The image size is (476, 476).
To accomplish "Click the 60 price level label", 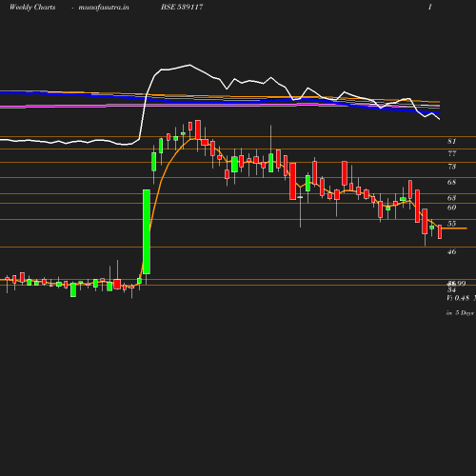I will tap(452, 208).
